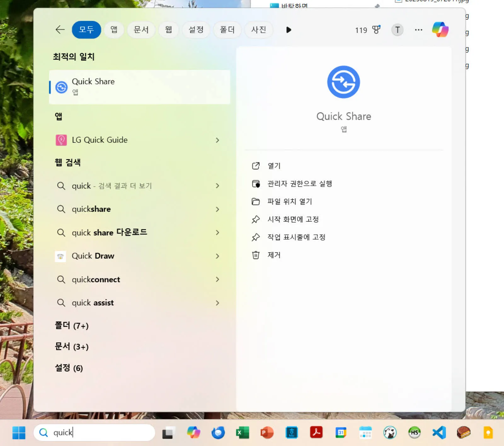Expand the LG Quick Guide chevron

click(217, 140)
